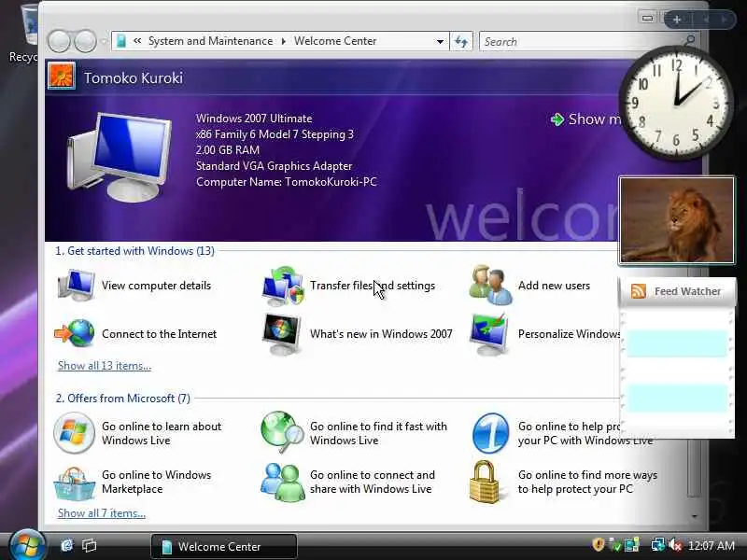Image resolution: width=747 pixels, height=560 pixels.
Task: Open What's new in Windows 2007
Action: click(x=358, y=334)
